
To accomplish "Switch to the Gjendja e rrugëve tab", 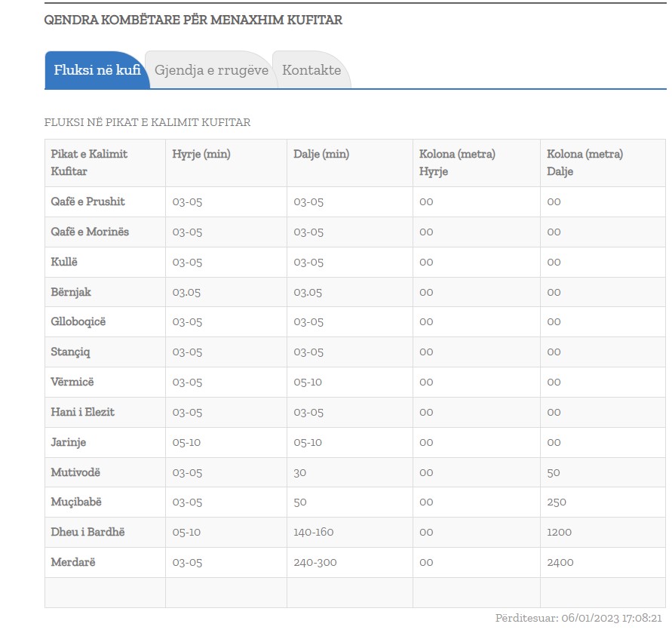I will point(211,70).
